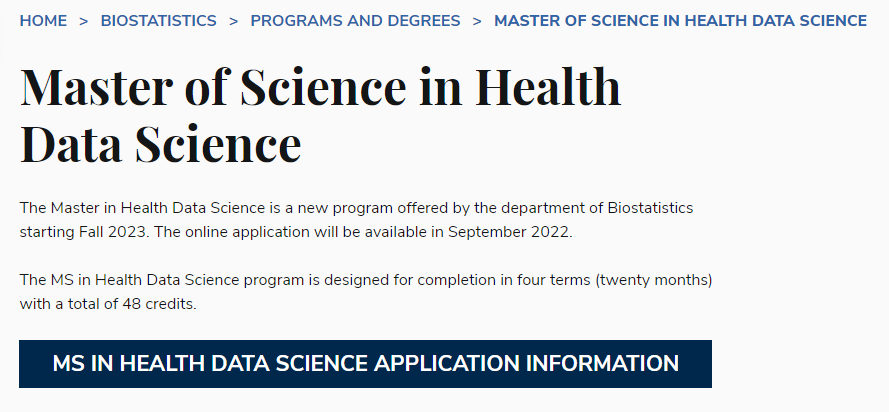
Task: Click the words "Fall 2023" in the intro
Action: [102, 233]
